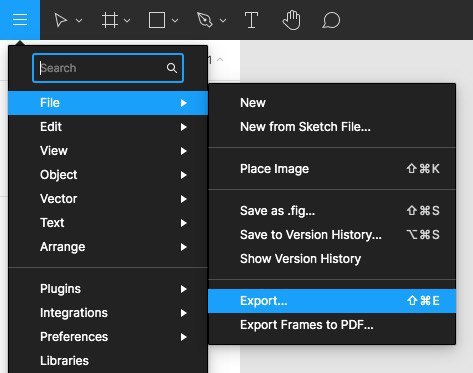Select the Rectangle shape tool

(x=157, y=20)
